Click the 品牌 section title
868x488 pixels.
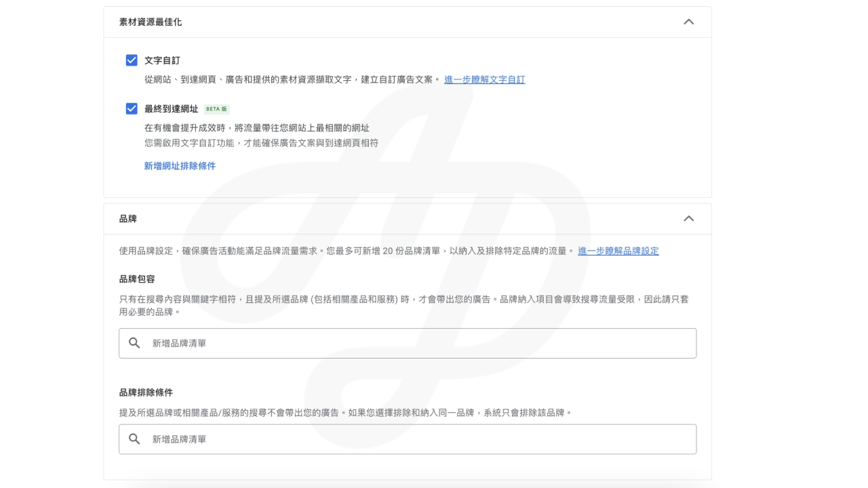(127, 218)
